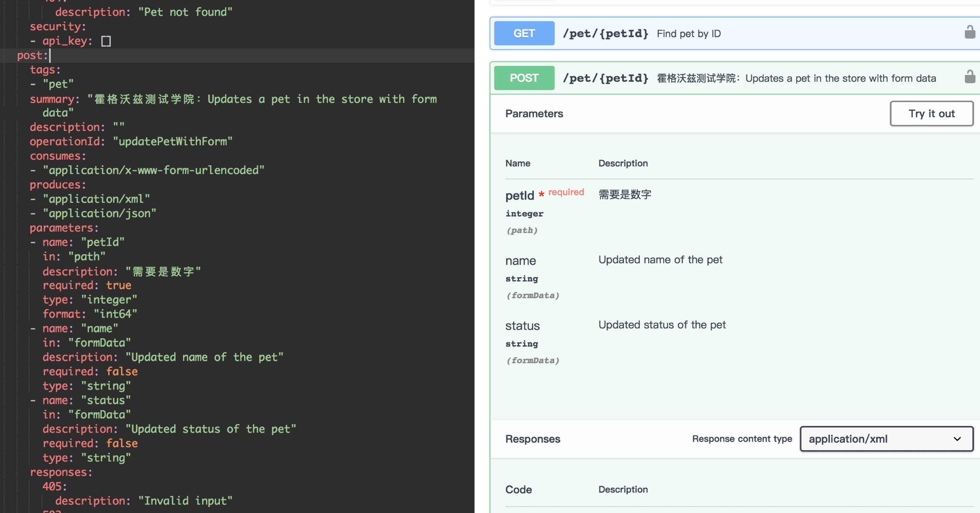The width and height of the screenshot is (980, 513).
Task: Click the 'Find pet by ID' summary
Action: (x=689, y=33)
